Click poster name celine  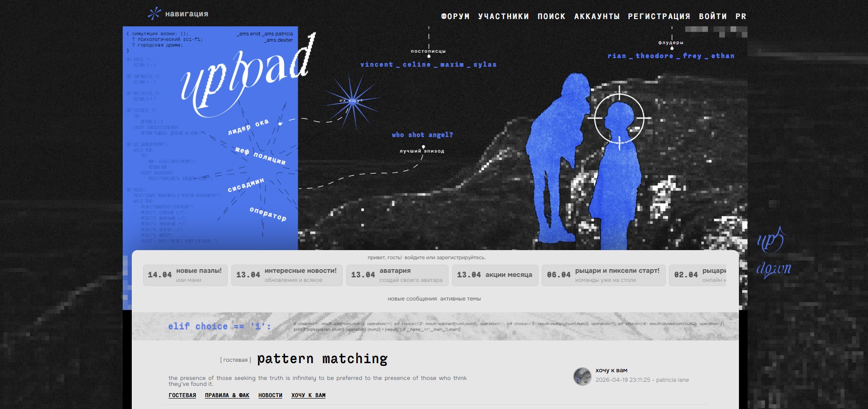pos(416,64)
